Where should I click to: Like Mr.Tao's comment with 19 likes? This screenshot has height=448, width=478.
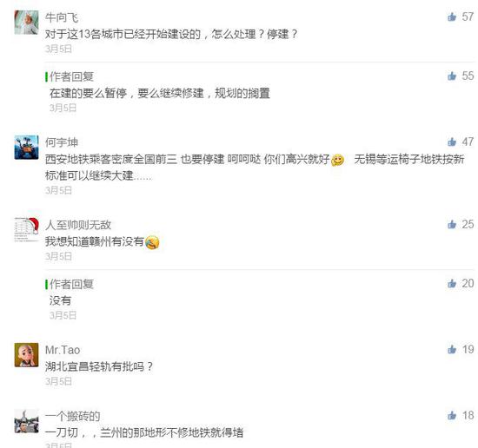452,349
